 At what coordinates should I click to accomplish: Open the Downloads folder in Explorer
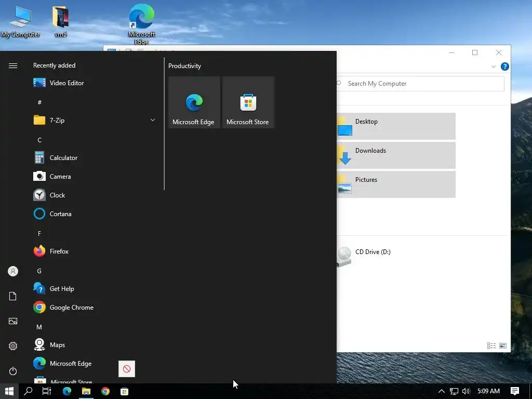point(396,155)
